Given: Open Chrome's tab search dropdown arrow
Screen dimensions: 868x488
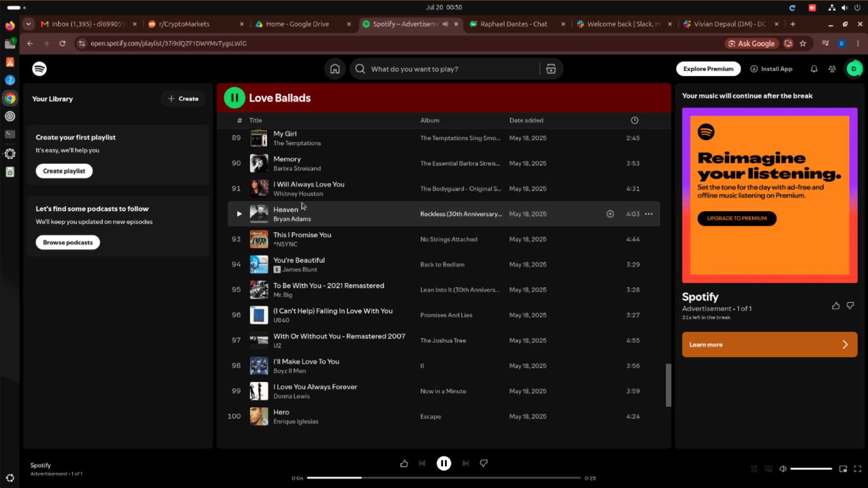Looking at the screenshot, I should (x=28, y=24).
